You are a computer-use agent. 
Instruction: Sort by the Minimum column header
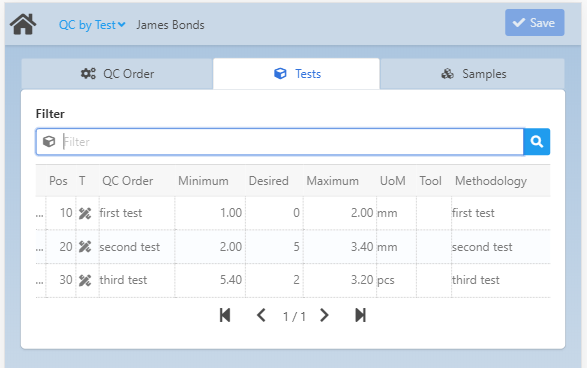point(203,181)
